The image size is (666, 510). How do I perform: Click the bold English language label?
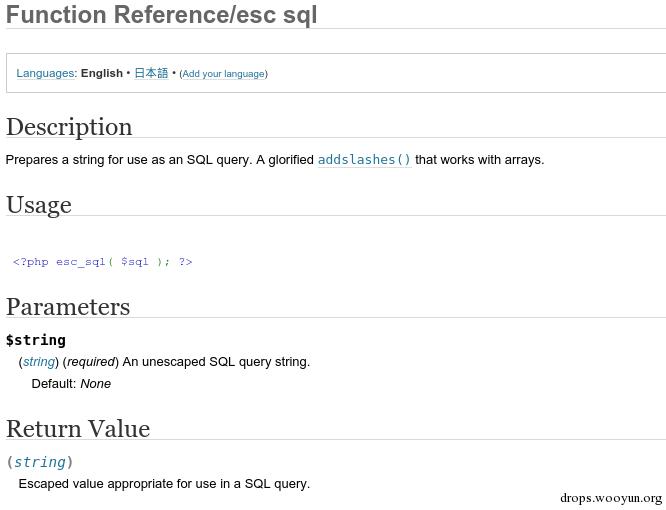[102, 73]
